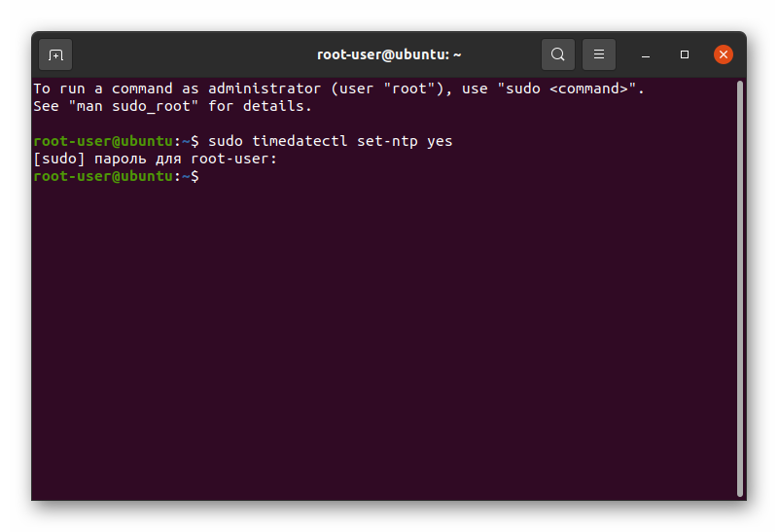Image resolution: width=778 pixels, height=532 pixels.
Task: Click the window title root-user@ubuntu: ~
Action: point(389,54)
